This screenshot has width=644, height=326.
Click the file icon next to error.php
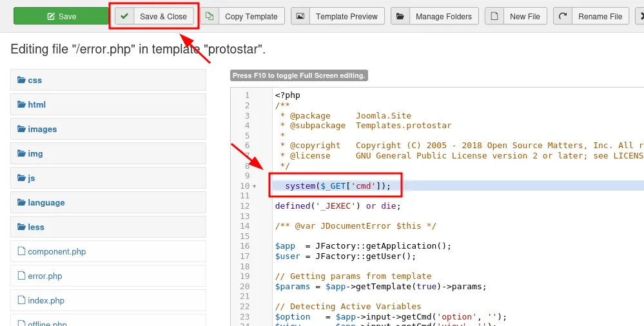pyautogui.click(x=21, y=276)
